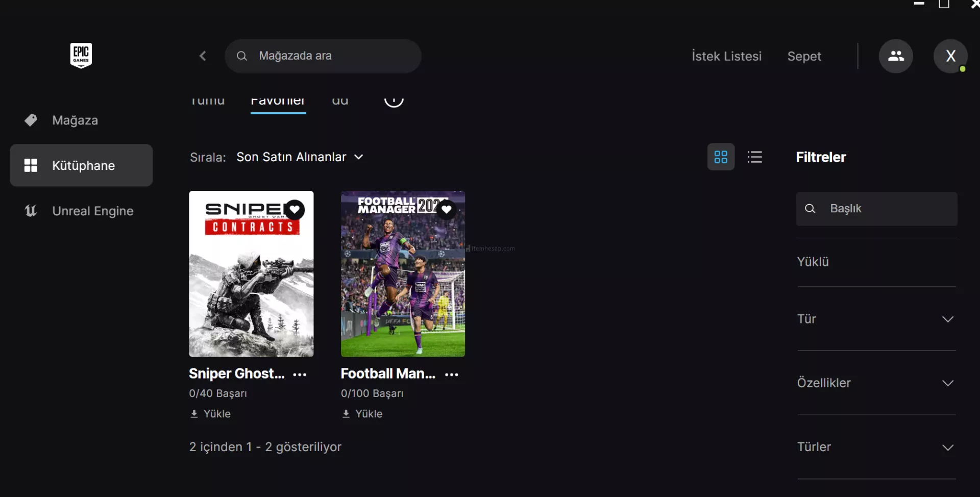Expand the Özellikler filter section
The width and height of the screenshot is (980, 497).
click(876, 383)
